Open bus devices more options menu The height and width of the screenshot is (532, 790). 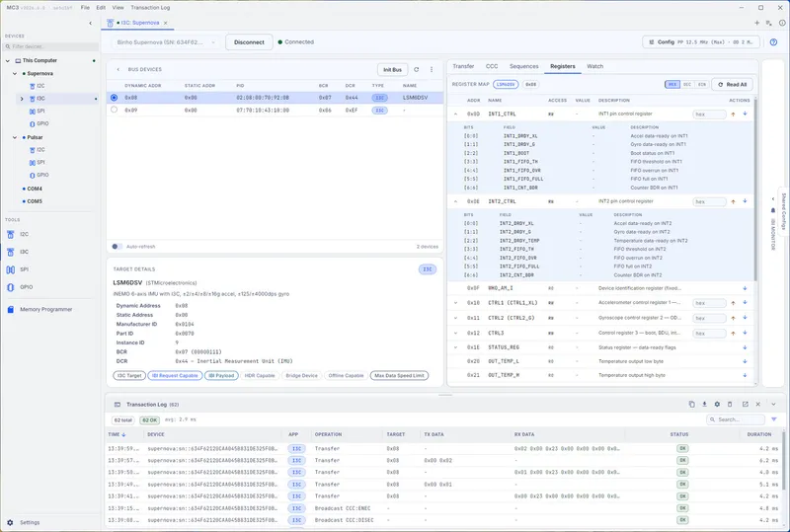(432, 69)
